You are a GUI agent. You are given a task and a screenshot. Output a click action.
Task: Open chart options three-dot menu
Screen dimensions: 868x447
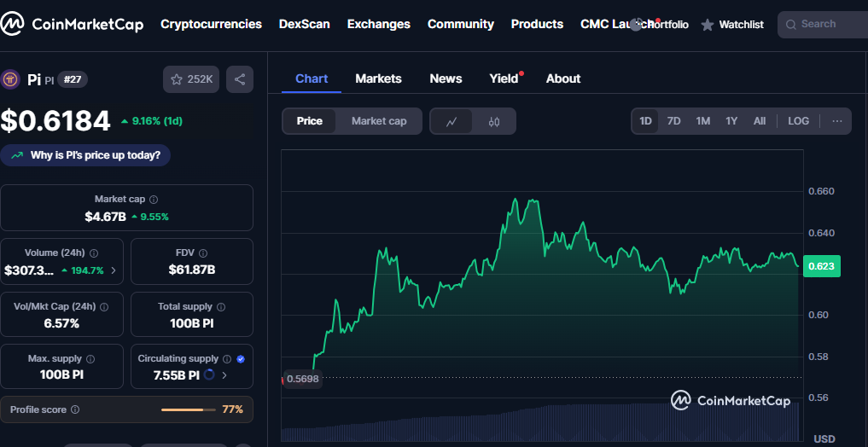coord(837,120)
